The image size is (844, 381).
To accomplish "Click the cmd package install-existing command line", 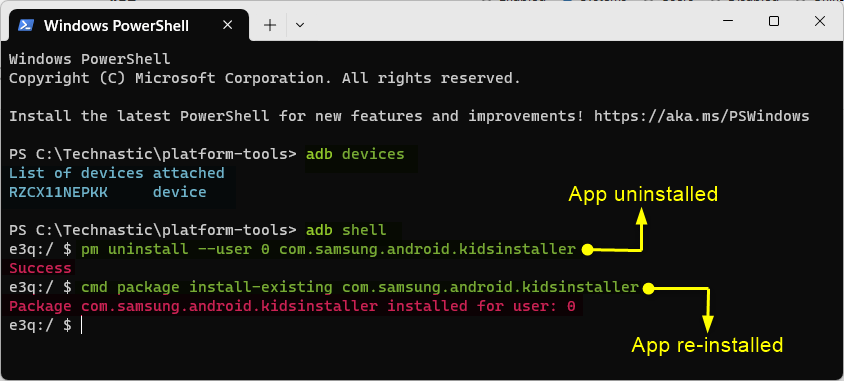I will click(x=360, y=287).
